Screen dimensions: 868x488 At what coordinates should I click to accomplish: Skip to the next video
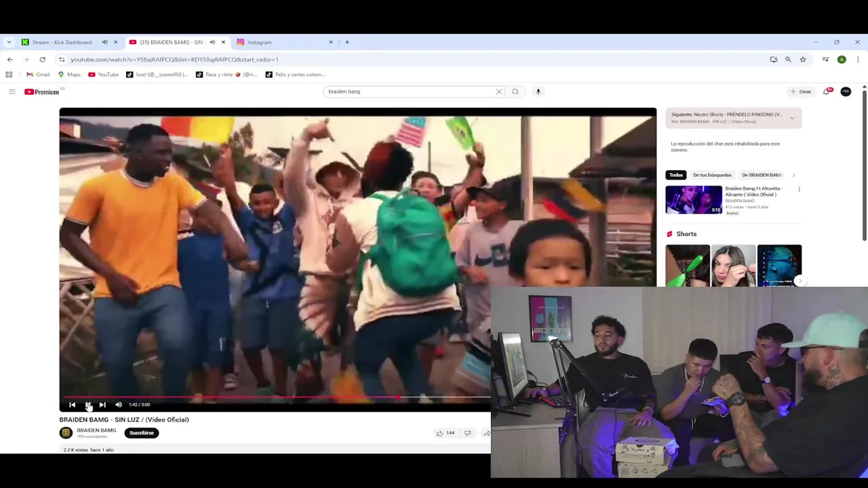pyautogui.click(x=102, y=405)
